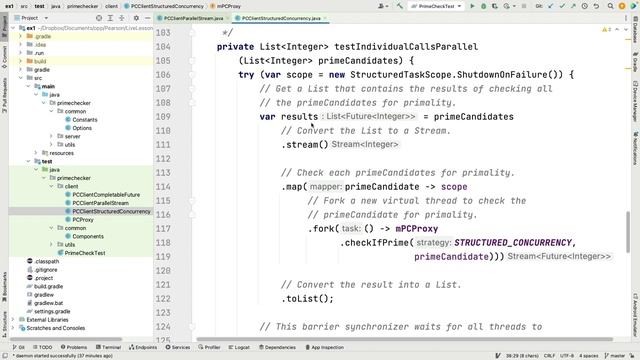Expand the build folder
Image resolution: width=640 pixels, height=360 pixels.
(x=20, y=61)
